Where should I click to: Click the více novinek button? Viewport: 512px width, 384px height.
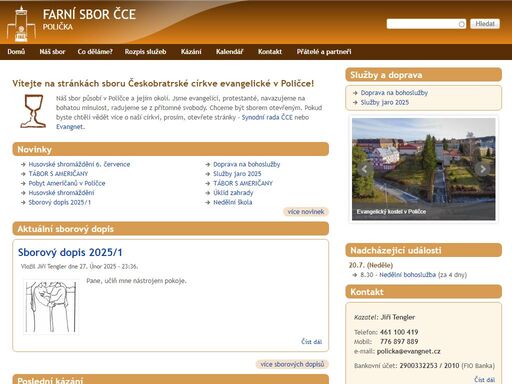(x=306, y=212)
